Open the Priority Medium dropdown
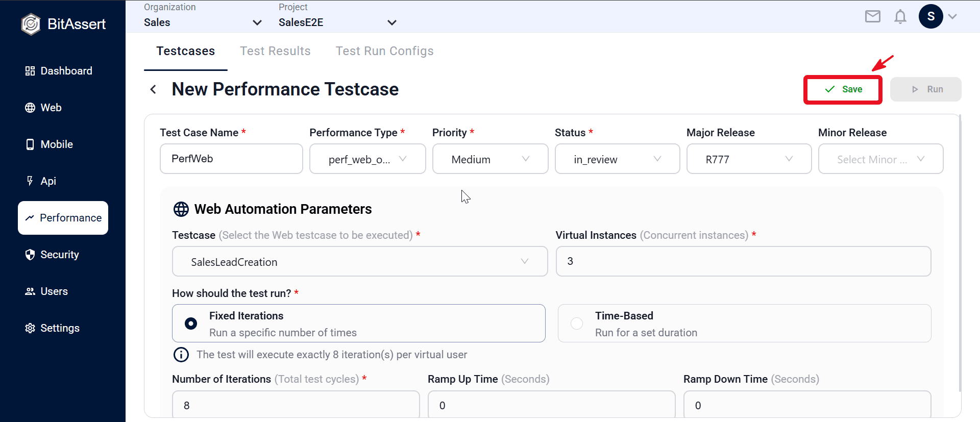980x422 pixels. (490, 159)
